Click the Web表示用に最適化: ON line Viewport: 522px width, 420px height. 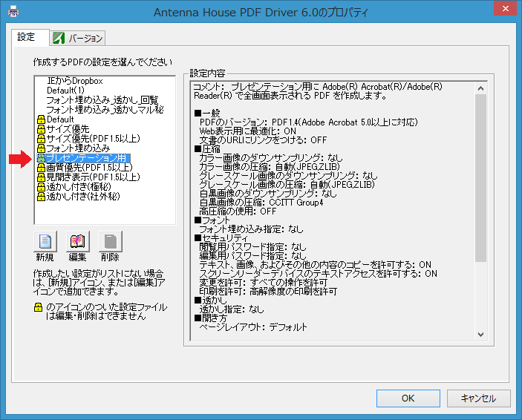(x=247, y=131)
